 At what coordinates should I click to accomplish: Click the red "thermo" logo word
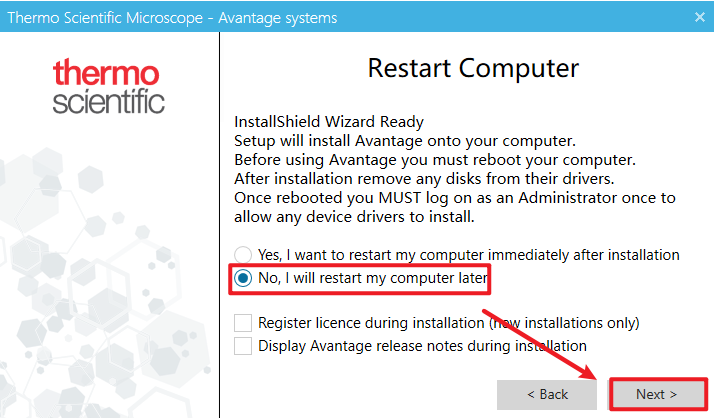click(x=106, y=74)
